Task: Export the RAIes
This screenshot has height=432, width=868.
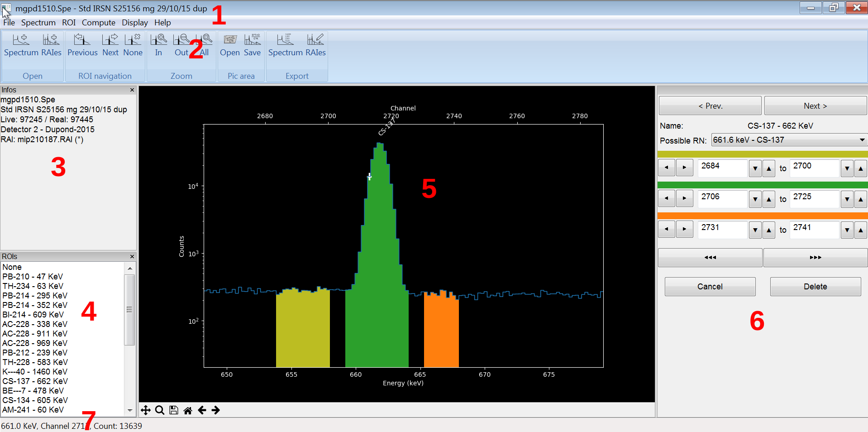Action: (315, 45)
